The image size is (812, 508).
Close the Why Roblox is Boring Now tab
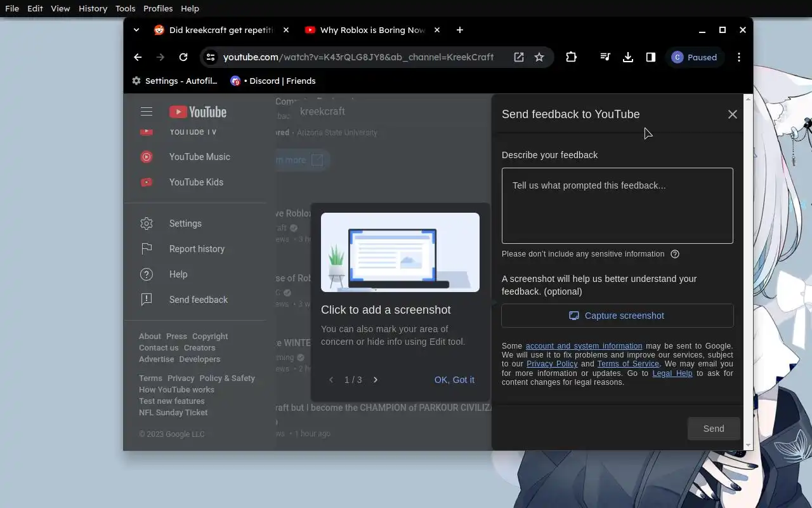[x=437, y=30]
